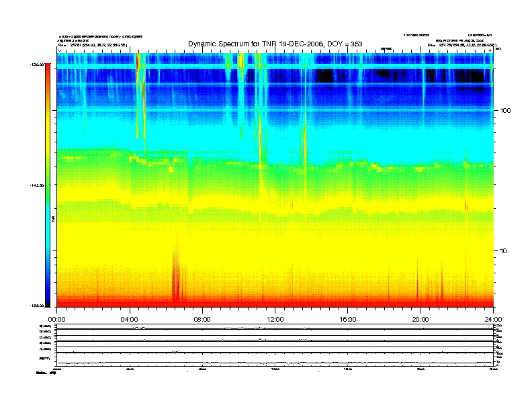Click the 100 frequency axis label
Screen dimensions: 532x411
pos(505,111)
